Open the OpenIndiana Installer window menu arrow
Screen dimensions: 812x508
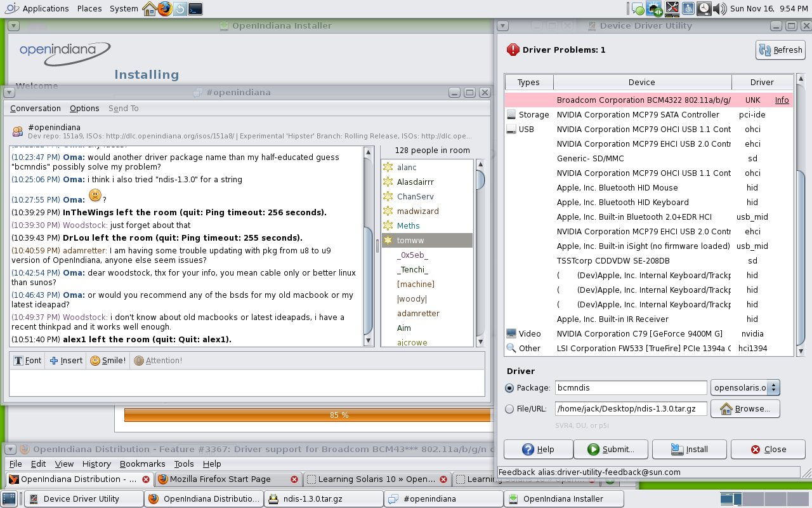(x=13, y=26)
